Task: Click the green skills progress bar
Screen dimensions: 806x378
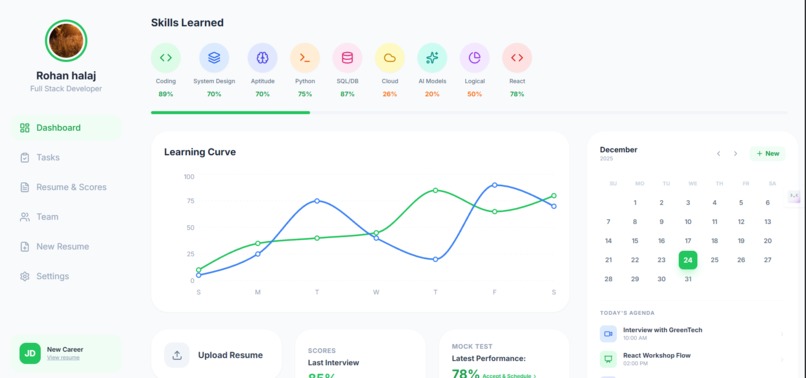Action: (230, 112)
